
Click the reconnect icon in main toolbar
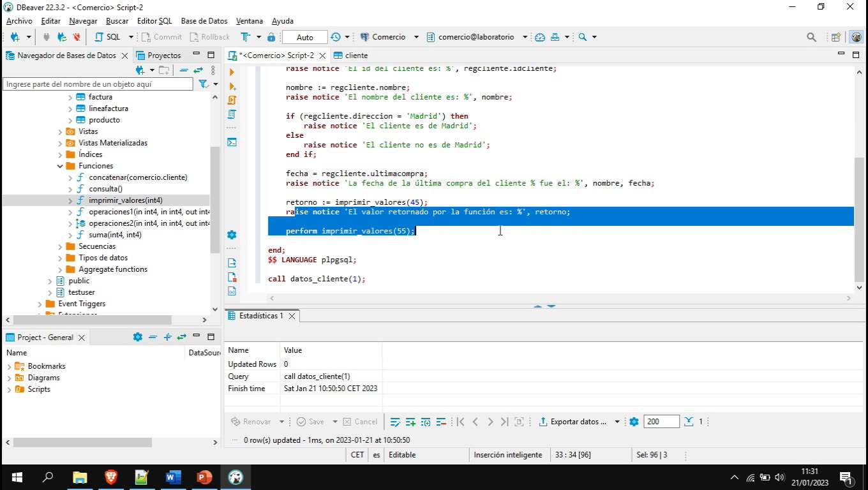62,37
